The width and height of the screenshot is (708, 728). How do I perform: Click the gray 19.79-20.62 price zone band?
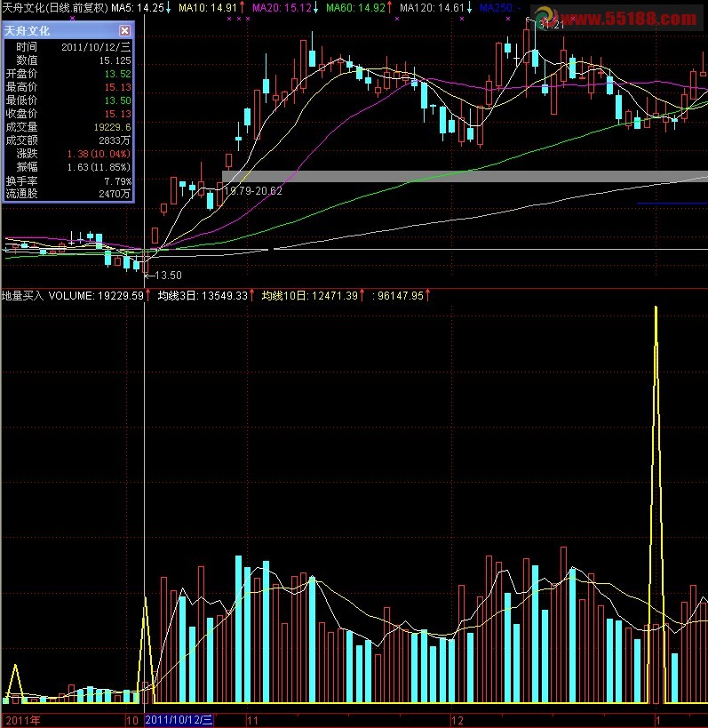[x=465, y=176]
